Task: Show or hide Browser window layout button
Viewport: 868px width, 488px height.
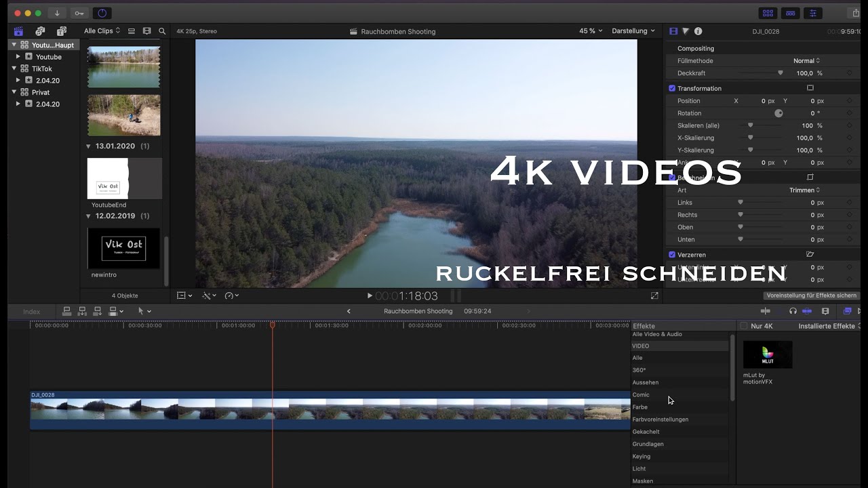Action: coord(768,13)
